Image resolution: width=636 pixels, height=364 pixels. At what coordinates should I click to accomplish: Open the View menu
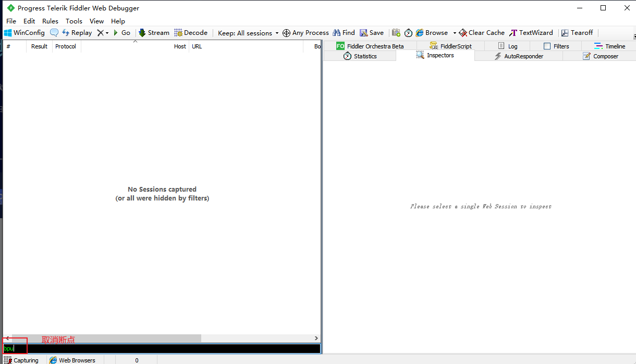[x=96, y=21]
